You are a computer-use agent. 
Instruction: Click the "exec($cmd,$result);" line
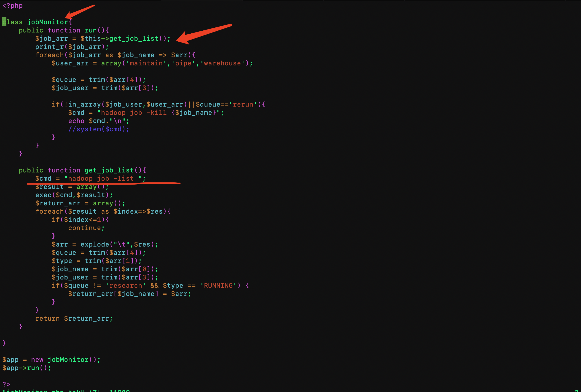click(74, 195)
